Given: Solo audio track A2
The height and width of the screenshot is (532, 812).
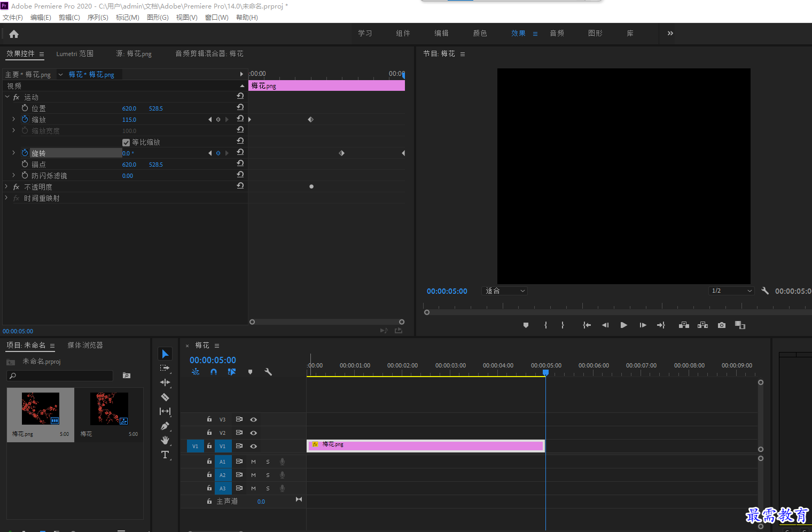Looking at the screenshot, I should tap(268, 475).
